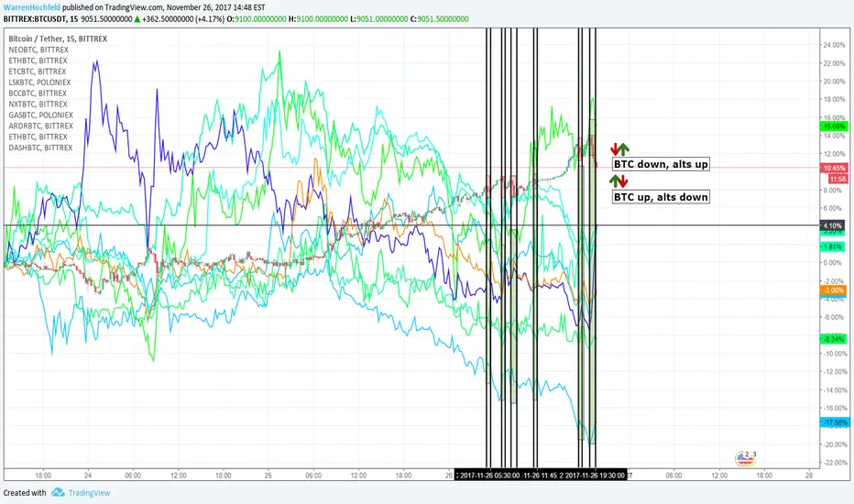This screenshot has height=504, width=854.
Task: Click the -12.00% price axis label
Action: coord(834,372)
